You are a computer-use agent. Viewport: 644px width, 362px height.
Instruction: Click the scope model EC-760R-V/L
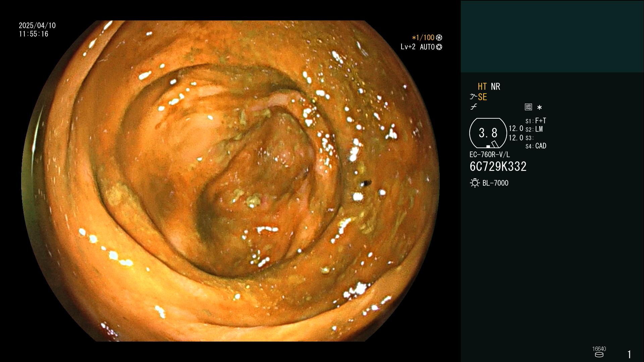(x=490, y=155)
